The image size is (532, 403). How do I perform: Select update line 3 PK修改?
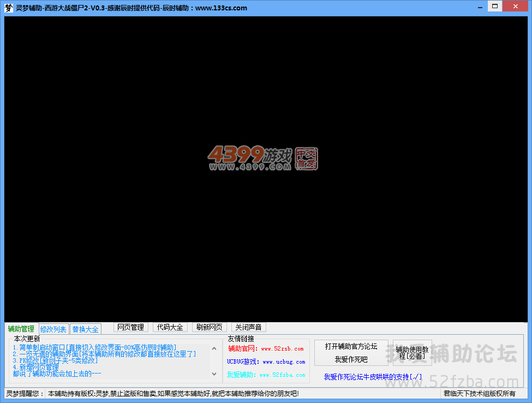(x=55, y=360)
